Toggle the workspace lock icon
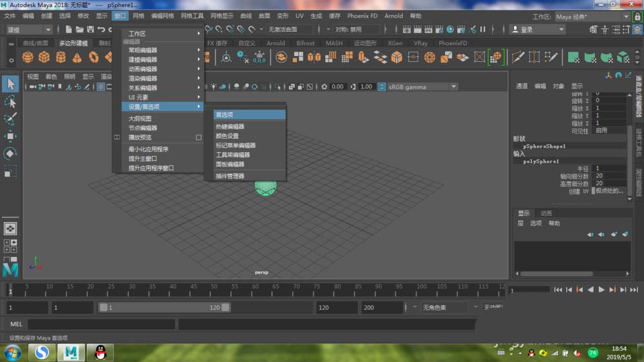The width and height of the screenshot is (644, 362). click(x=637, y=17)
